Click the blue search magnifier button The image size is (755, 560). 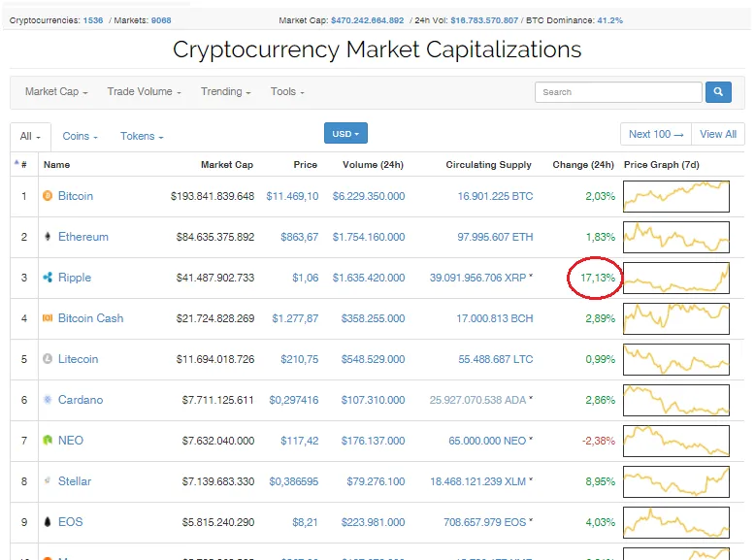(718, 92)
